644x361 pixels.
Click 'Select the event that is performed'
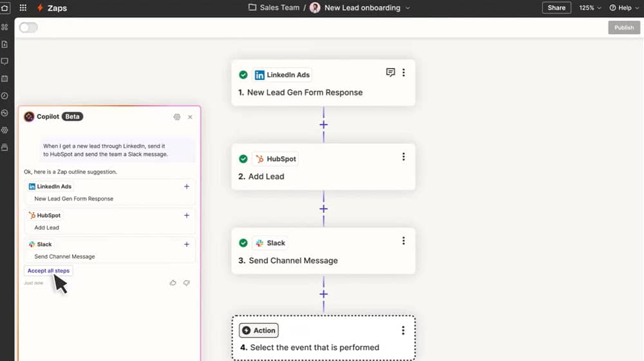315,347
